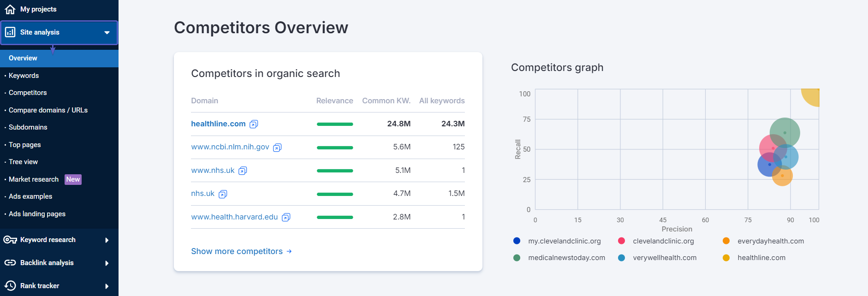
Task: Open www.ncbi.nlm.nih.gov external link icon
Action: 277,148
